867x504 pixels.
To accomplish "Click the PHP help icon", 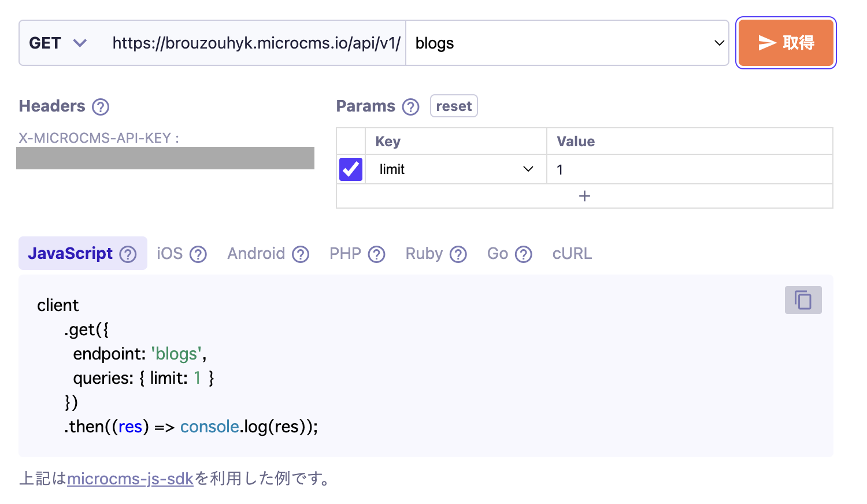I will click(376, 254).
